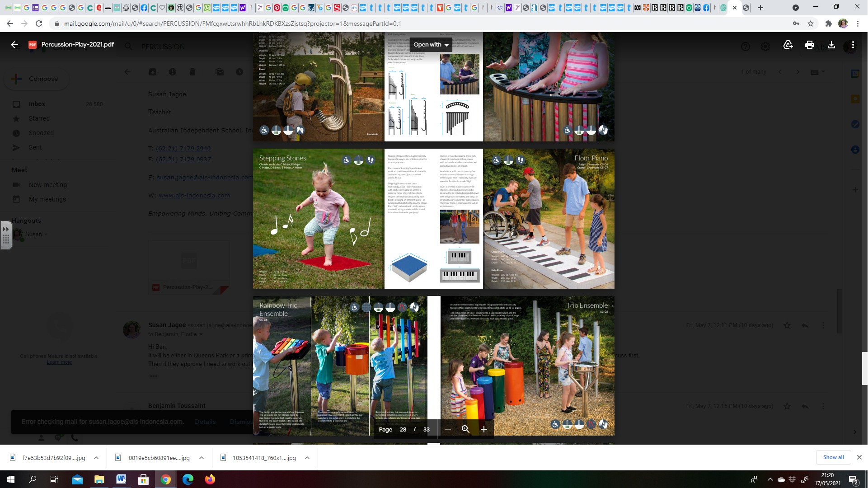Get add-ons with the plus icon

(855, 190)
